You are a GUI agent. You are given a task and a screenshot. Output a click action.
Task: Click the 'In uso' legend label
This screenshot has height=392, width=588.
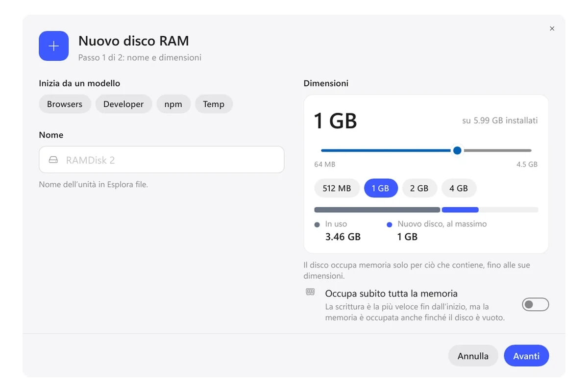[x=336, y=224]
